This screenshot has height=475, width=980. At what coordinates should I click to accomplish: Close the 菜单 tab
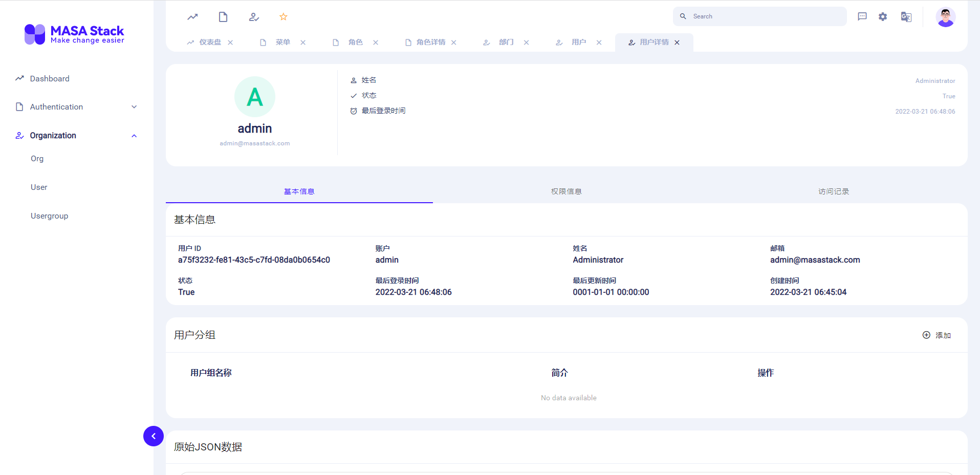click(303, 42)
